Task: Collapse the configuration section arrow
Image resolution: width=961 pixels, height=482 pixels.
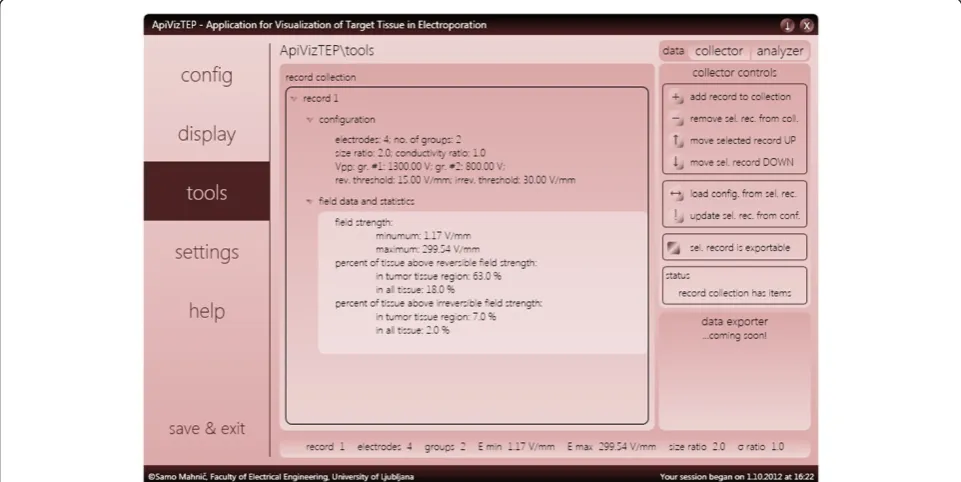Action: 310,120
